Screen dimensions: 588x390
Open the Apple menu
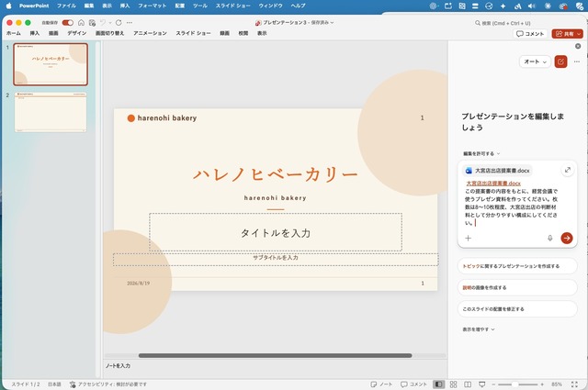(9, 6)
